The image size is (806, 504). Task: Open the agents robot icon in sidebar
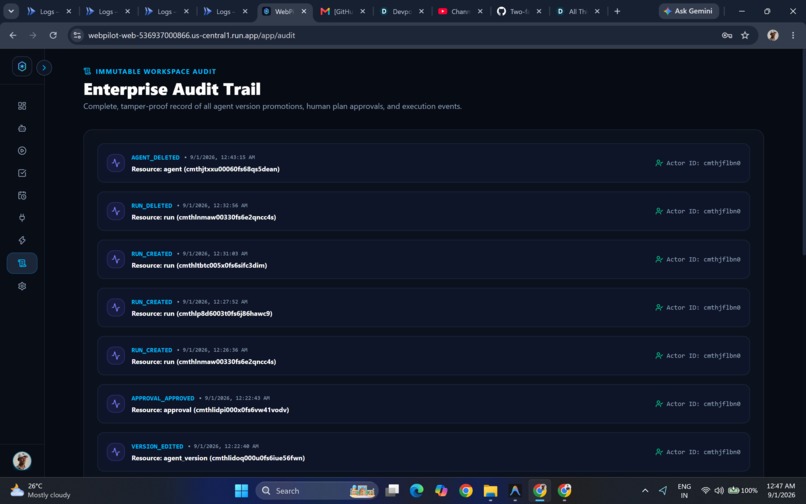pyautogui.click(x=22, y=129)
